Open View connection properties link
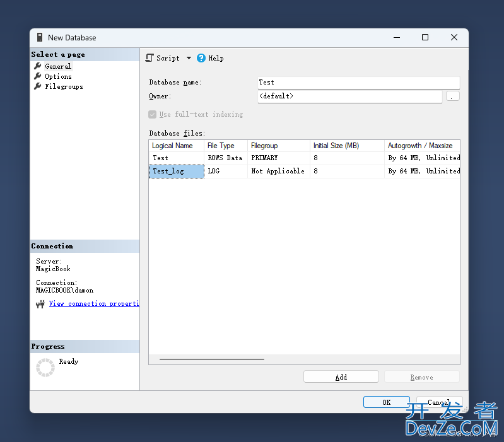Viewport: 504px width, 442px height. [x=94, y=303]
